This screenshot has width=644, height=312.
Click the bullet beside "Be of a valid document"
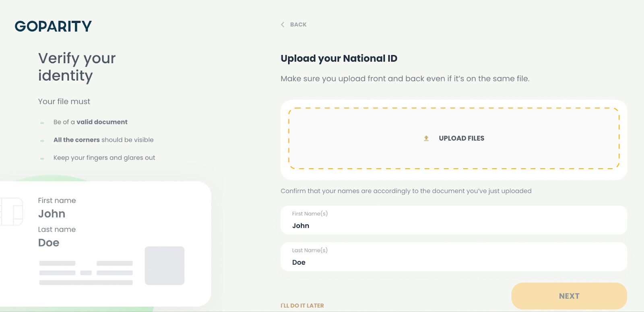click(42, 123)
